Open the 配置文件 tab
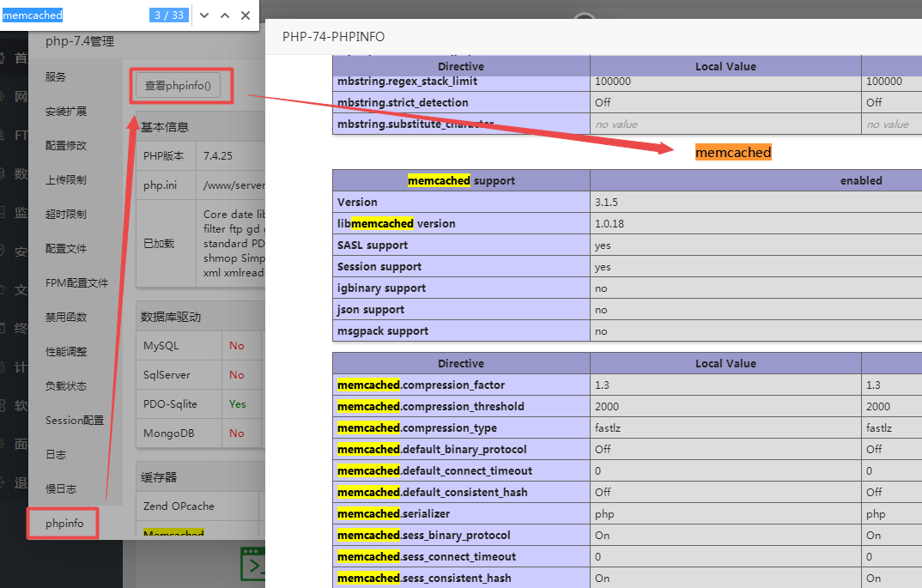The height and width of the screenshot is (588, 922). tap(66, 249)
